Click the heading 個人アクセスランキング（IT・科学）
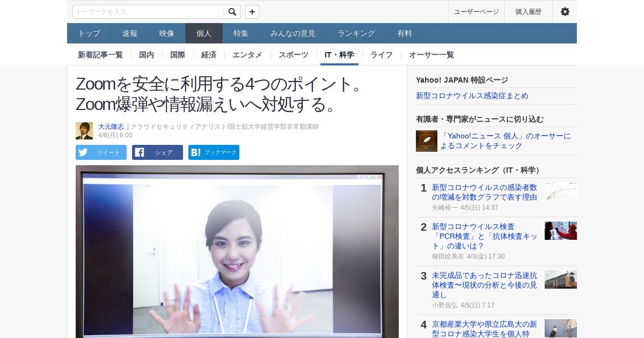The height and width of the screenshot is (338, 644). (479, 170)
